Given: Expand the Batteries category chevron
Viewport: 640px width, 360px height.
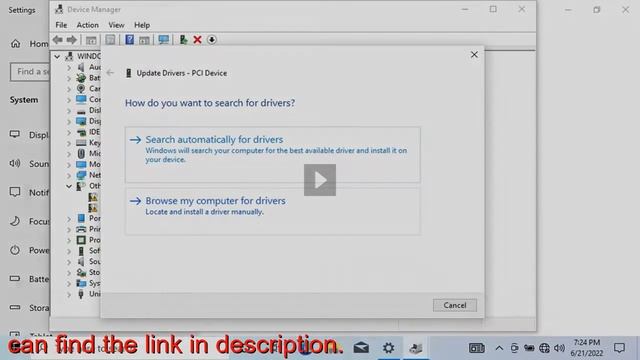Looking at the screenshot, I should pos(69,78).
